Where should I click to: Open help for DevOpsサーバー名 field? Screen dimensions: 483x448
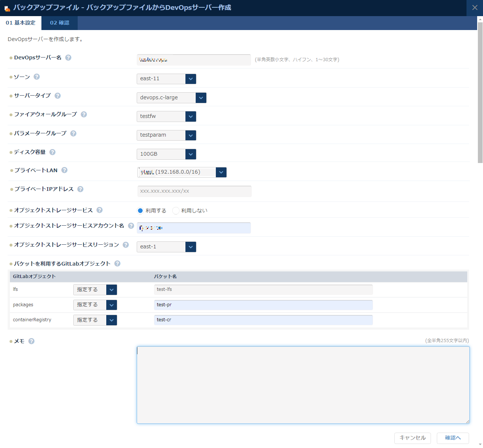tap(68, 57)
